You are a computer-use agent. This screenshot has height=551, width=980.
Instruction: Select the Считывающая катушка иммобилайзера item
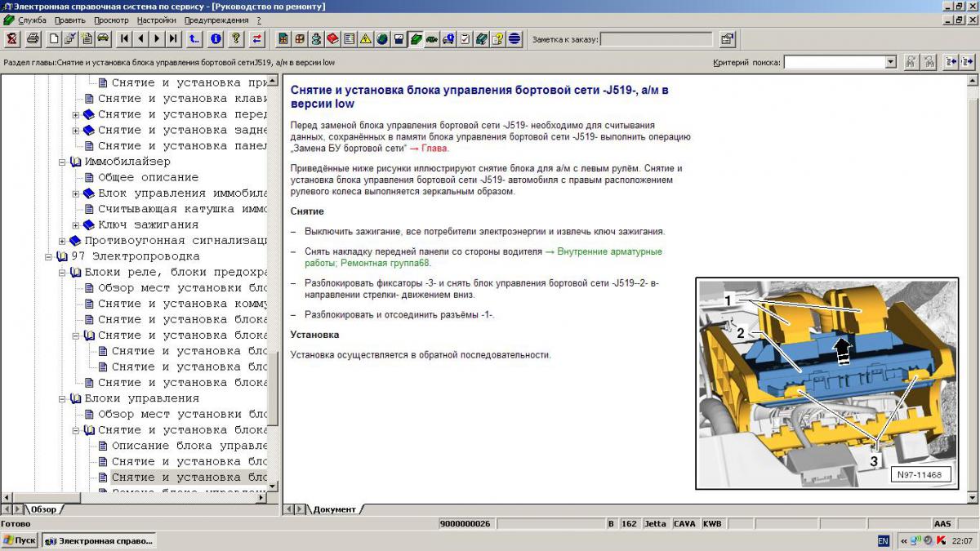(x=183, y=209)
